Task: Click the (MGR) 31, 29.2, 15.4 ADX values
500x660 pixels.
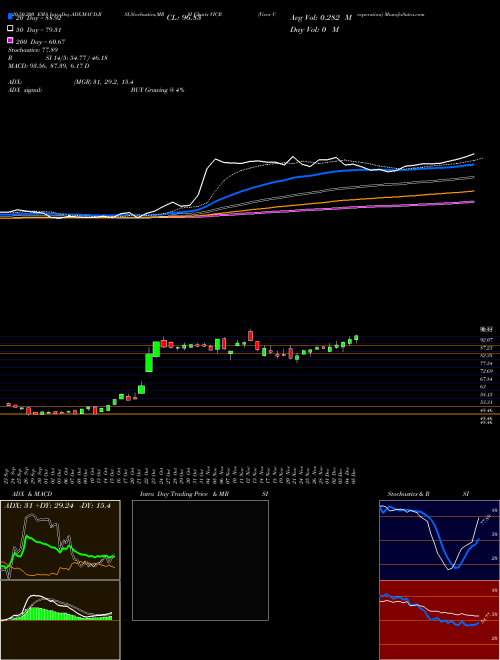Action: [104, 82]
